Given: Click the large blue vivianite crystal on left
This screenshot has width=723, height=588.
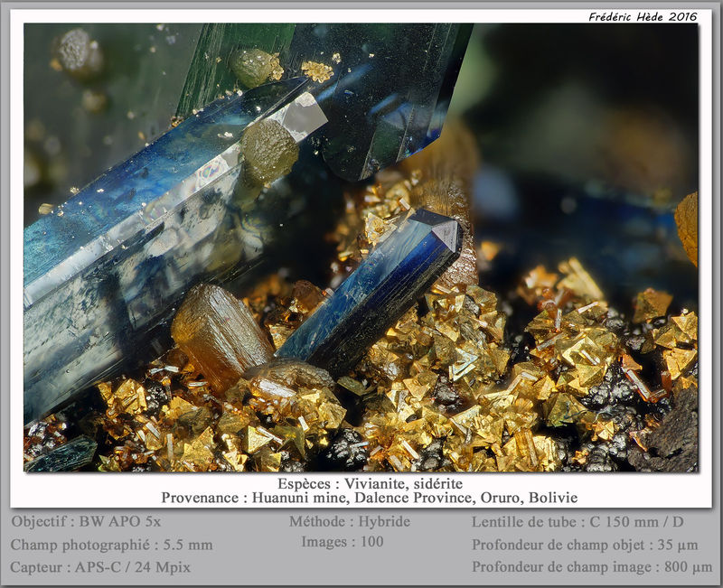Looking at the screenshot, I should (x=138, y=239).
